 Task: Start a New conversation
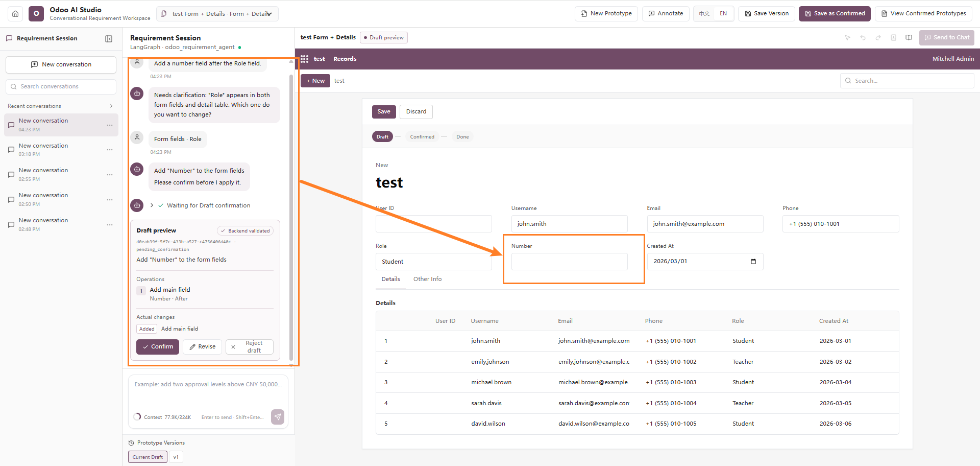(61, 65)
